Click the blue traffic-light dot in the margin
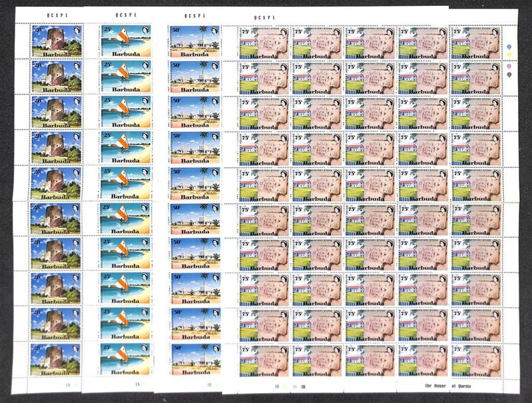 point(509,47)
